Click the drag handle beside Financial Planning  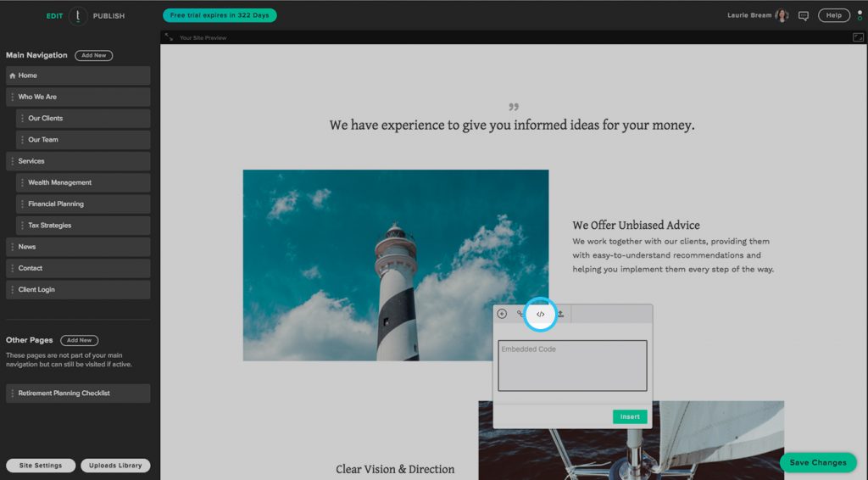point(22,204)
